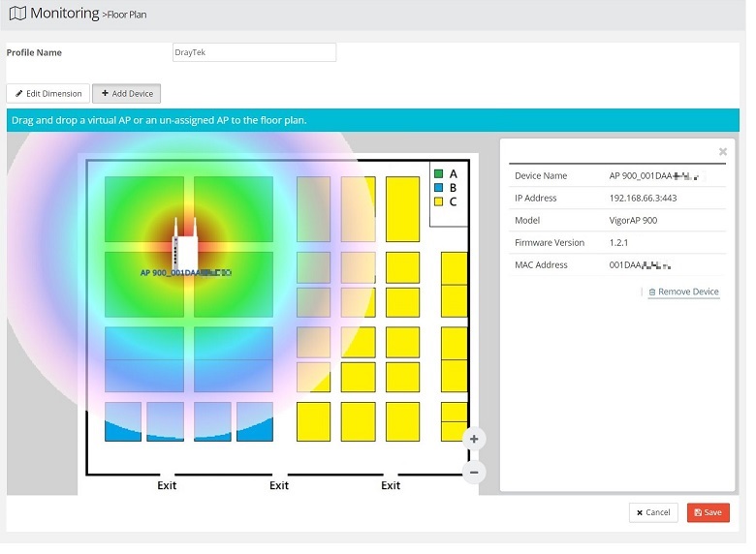Zoom out the floor plan with minus button

(474, 472)
